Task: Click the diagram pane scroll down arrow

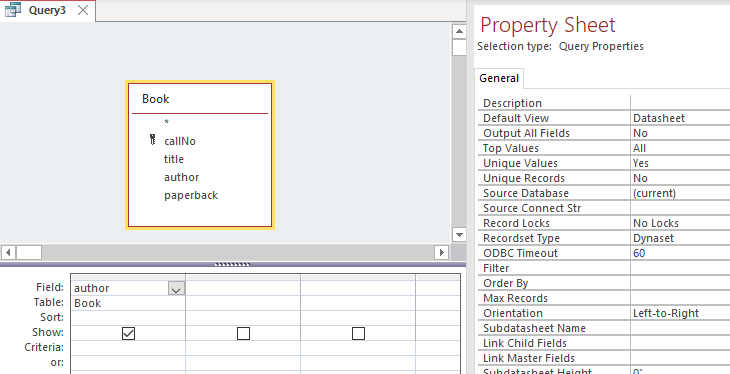Action: (x=459, y=234)
